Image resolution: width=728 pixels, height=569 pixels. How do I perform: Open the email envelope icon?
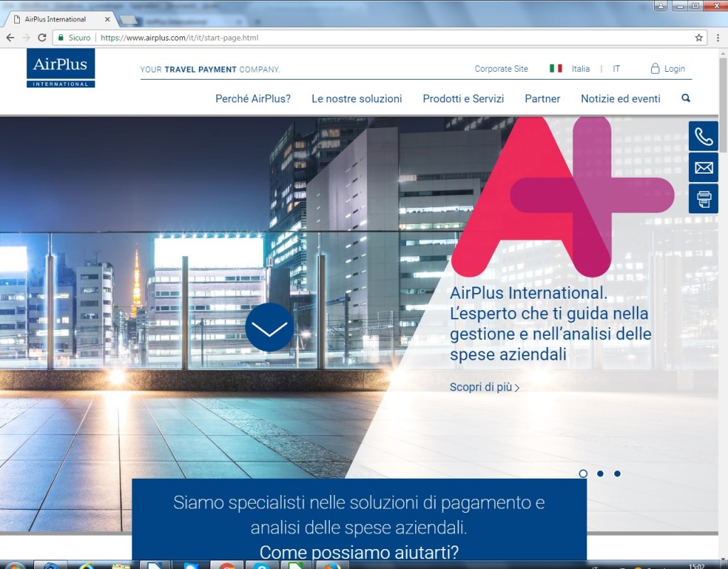point(703,167)
